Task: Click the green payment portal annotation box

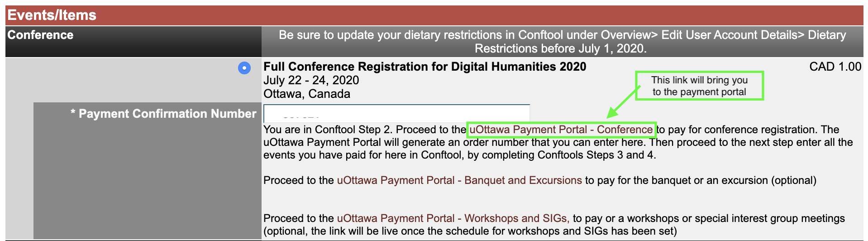Action: pos(700,86)
